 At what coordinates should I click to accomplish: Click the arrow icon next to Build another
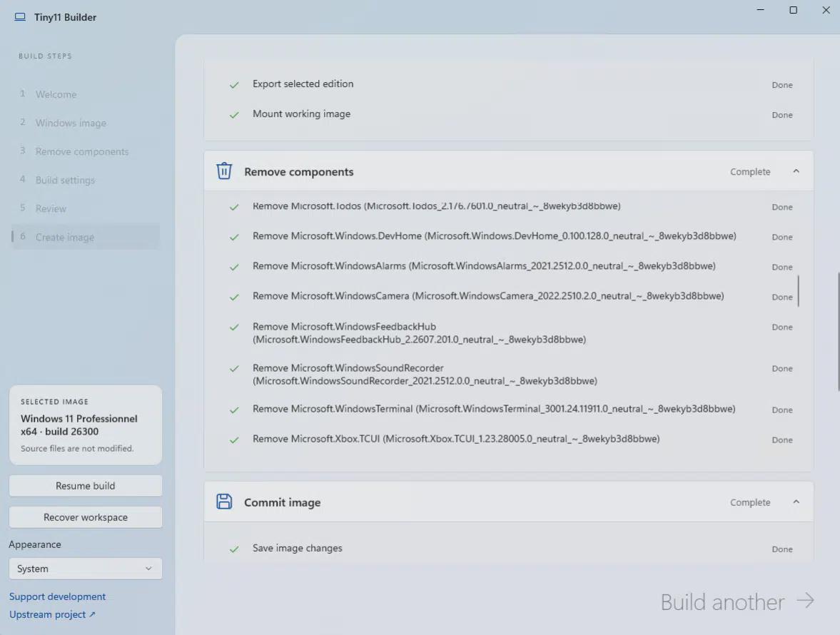[x=805, y=601]
